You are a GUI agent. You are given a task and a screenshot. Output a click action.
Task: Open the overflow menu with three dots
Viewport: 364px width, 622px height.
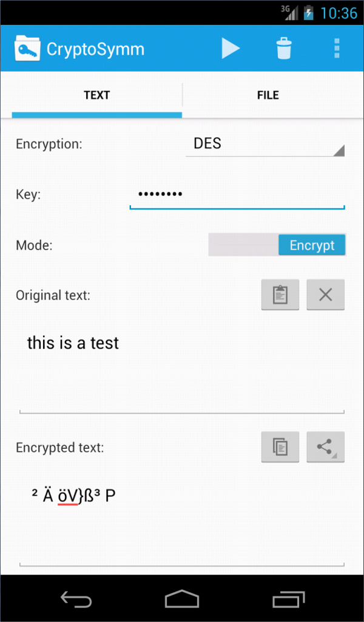337,49
